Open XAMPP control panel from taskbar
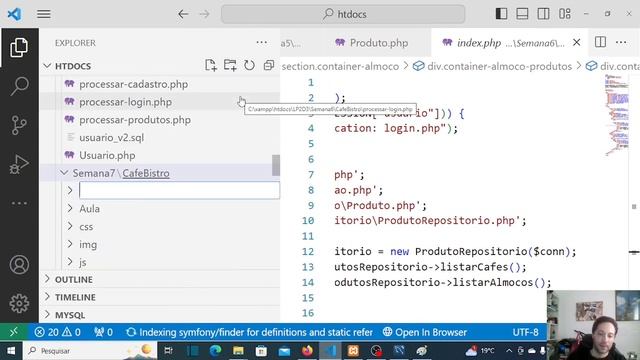 (353, 351)
